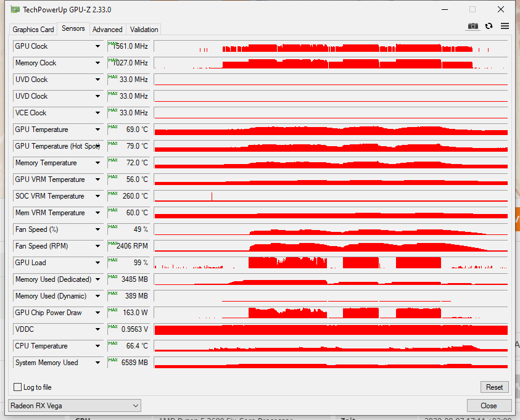
Task: Click the SOC VRM value 260.0 °C
Action: [x=129, y=196]
